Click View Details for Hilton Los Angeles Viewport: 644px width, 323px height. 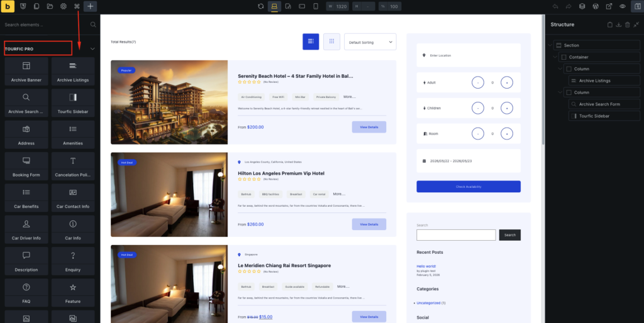click(x=369, y=224)
